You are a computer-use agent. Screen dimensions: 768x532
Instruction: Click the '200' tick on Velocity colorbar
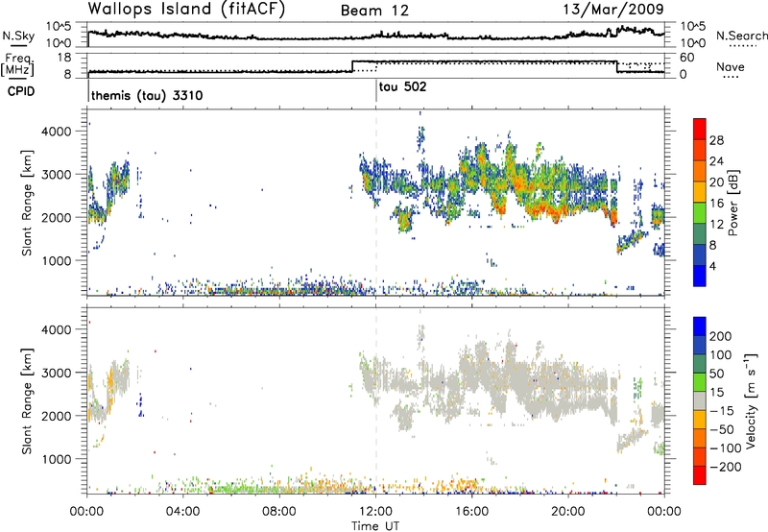(x=721, y=336)
